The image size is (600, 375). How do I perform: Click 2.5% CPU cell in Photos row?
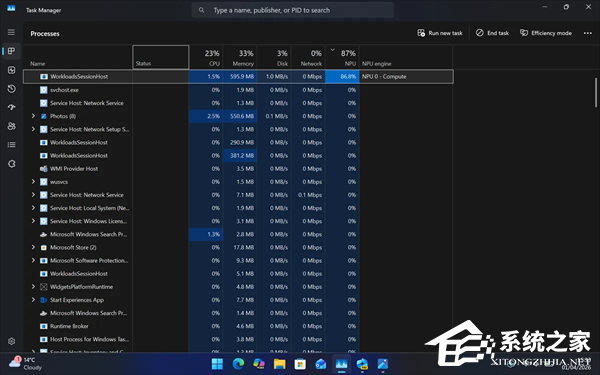click(206, 116)
